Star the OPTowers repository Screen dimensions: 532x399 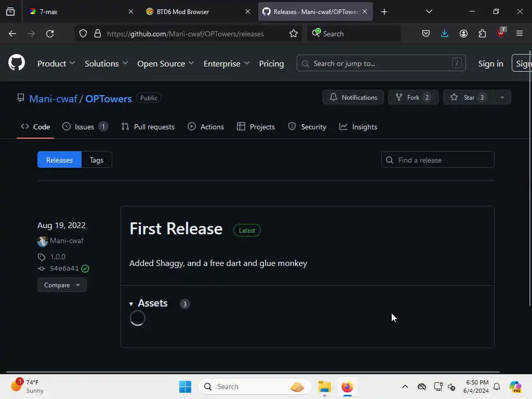point(469,97)
